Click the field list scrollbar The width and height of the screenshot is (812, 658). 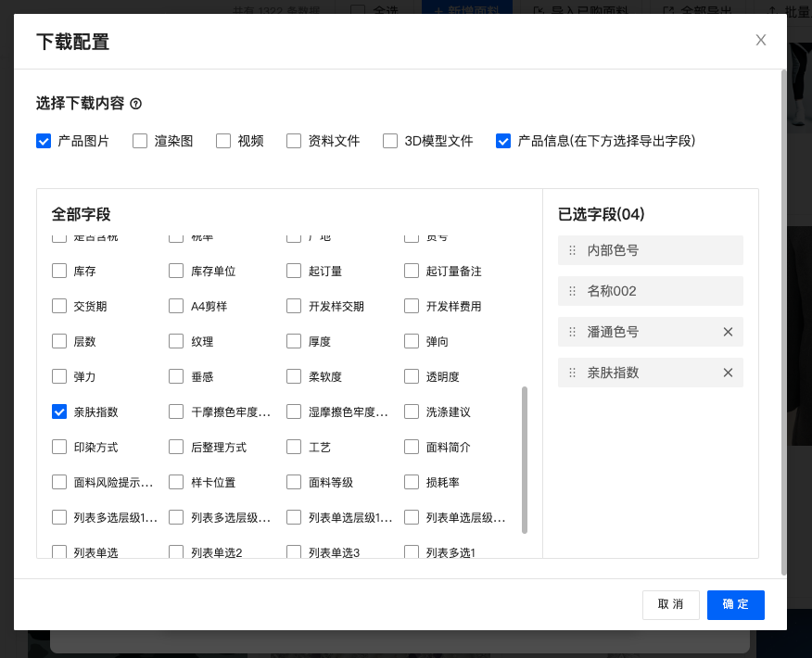525,460
